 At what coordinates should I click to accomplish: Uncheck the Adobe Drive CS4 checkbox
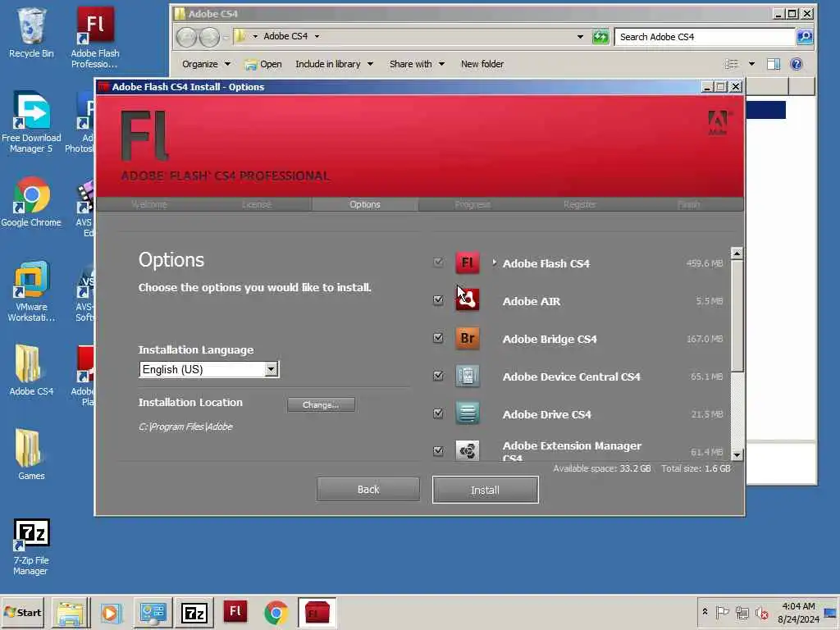click(438, 413)
